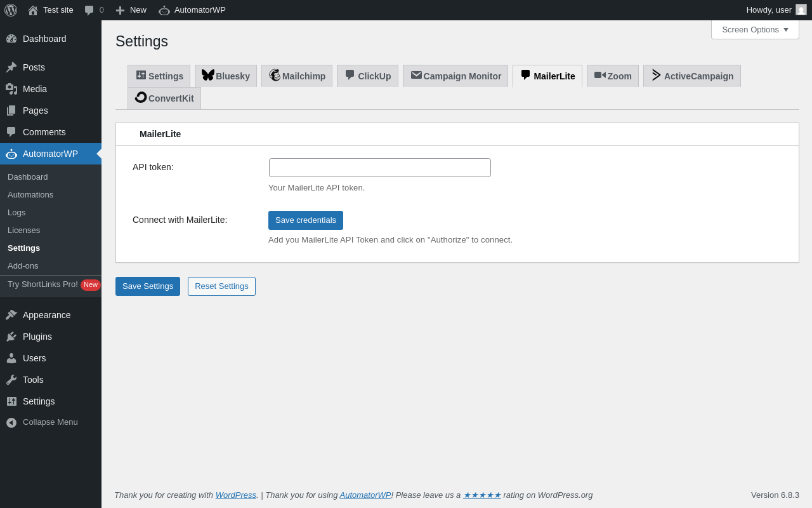Click the user avatar icon
The image size is (812, 508).
(x=801, y=10)
